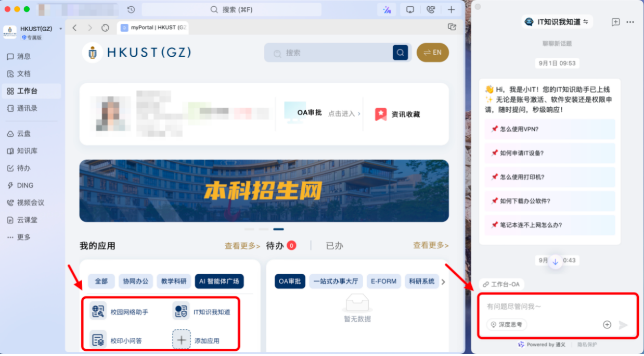Select the OA审批 tab in the to-do panel

pyautogui.click(x=290, y=282)
